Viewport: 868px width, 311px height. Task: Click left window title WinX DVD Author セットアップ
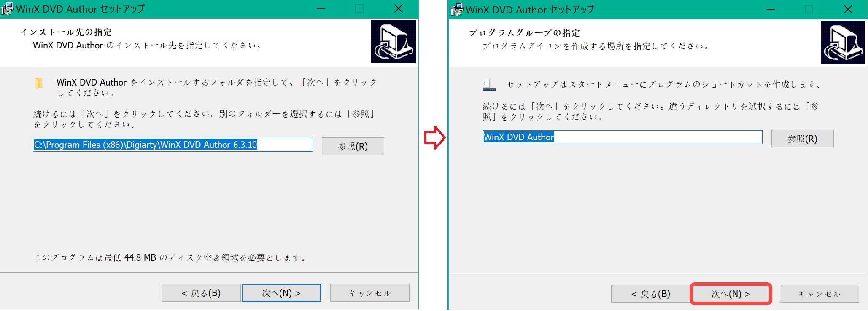[x=80, y=8]
